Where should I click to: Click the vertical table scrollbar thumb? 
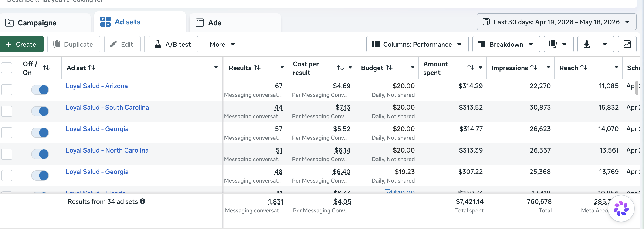pos(637,88)
